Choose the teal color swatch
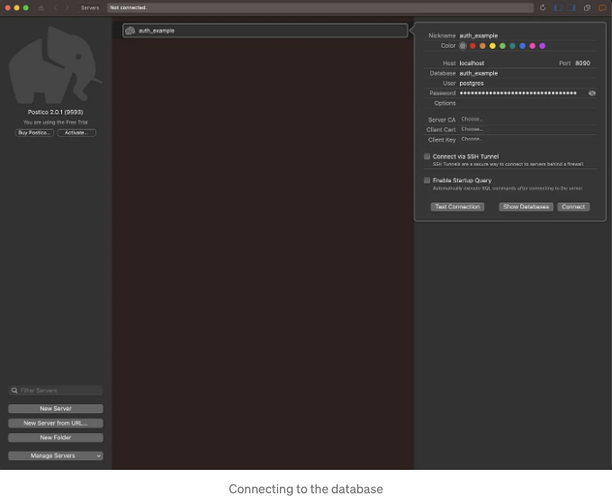 (x=512, y=46)
